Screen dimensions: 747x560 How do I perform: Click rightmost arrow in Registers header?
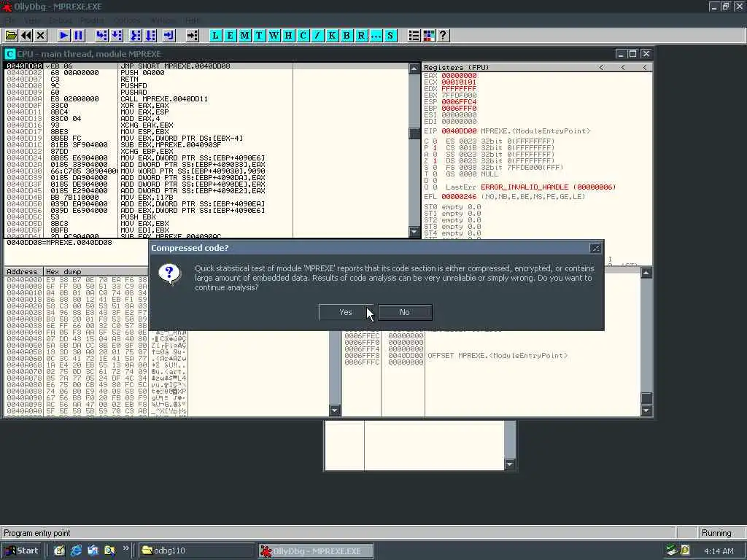pos(645,68)
